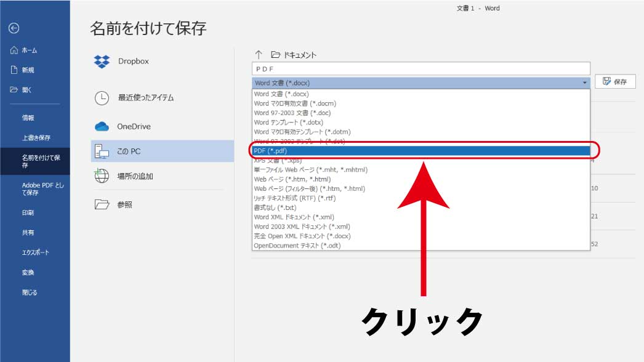Open the 開く (Open) sidebar item

point(21,89)
